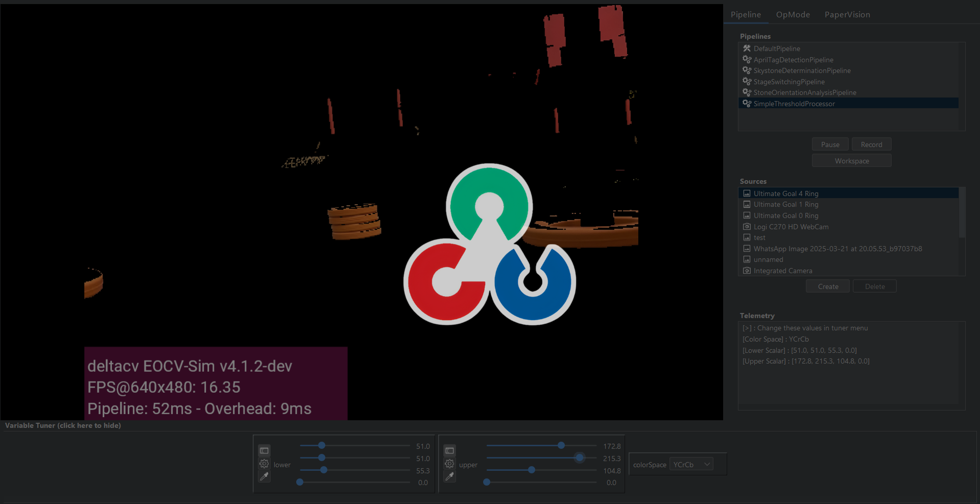Click the image icon beside the WhatsApp Image source
The width and height of the screenshot is (980, 504).
747,249
